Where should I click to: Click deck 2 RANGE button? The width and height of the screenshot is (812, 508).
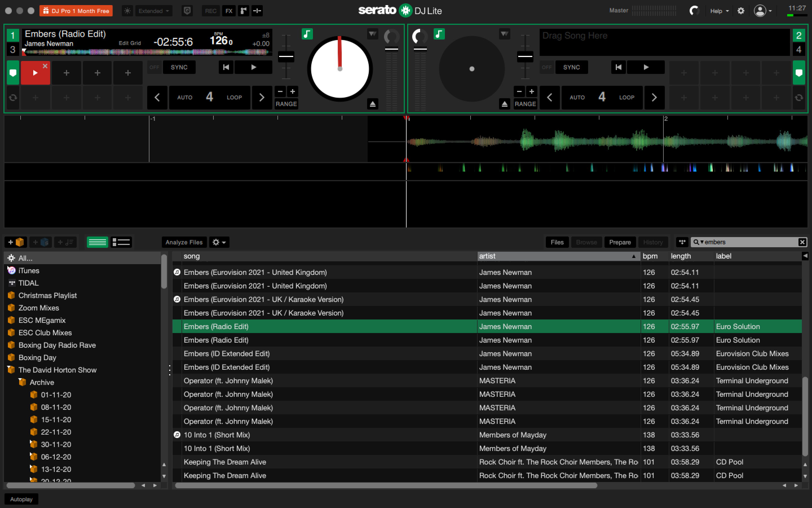(525, 104)
